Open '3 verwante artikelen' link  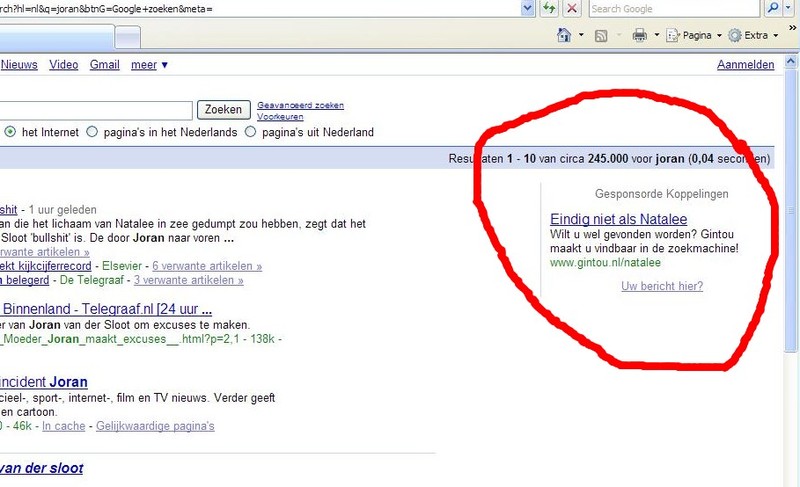189,280
